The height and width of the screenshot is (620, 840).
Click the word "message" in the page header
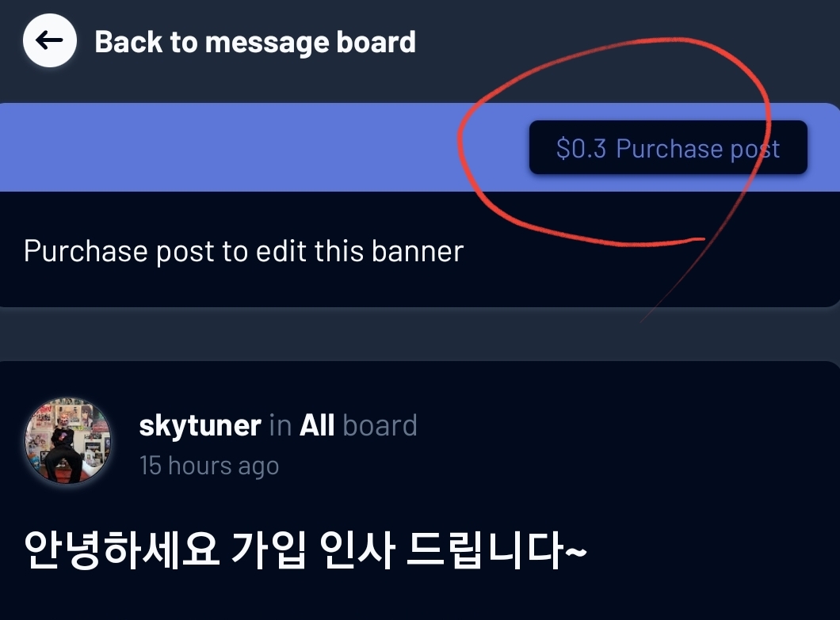(x=266, y=42)
